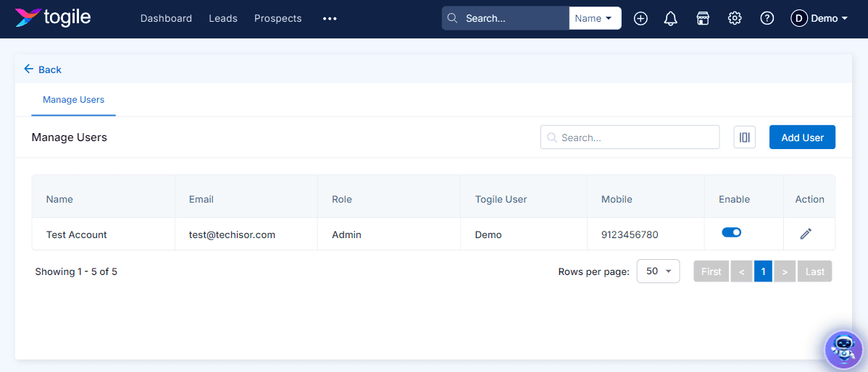This screenshot has width=868, height=372.
Task: Click the D avatar icon
Action: (x=798, y=18)
